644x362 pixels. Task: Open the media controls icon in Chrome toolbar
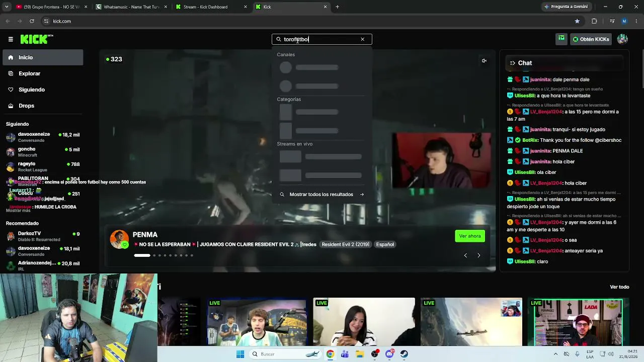(x=612, y=21)
